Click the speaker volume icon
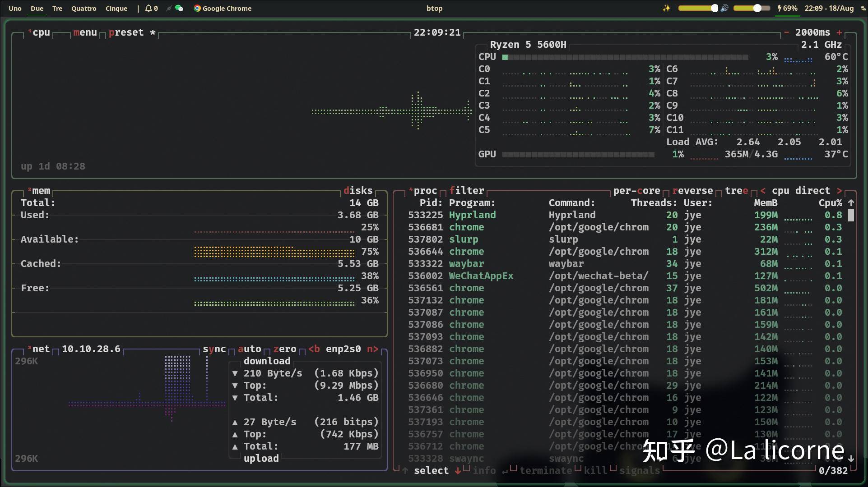This screenshot has width=868, height=487. tap(724, 8)
